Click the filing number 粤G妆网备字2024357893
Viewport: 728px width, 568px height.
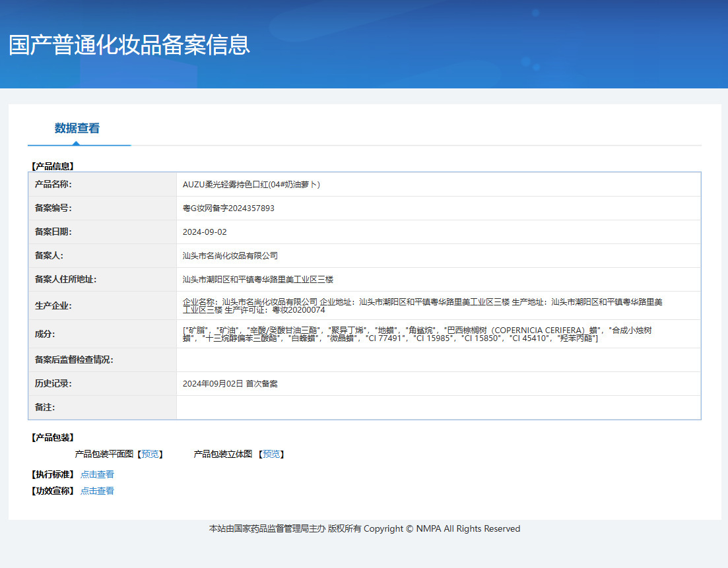(228, 208)
